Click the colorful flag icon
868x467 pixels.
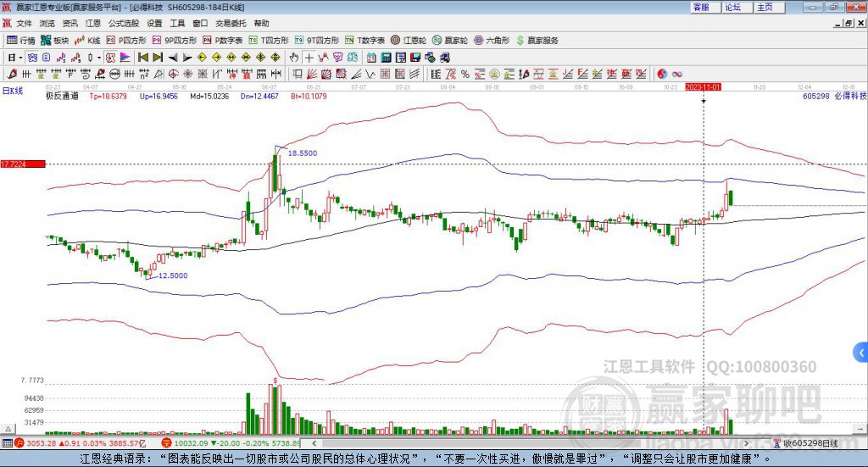coord(125,58)
